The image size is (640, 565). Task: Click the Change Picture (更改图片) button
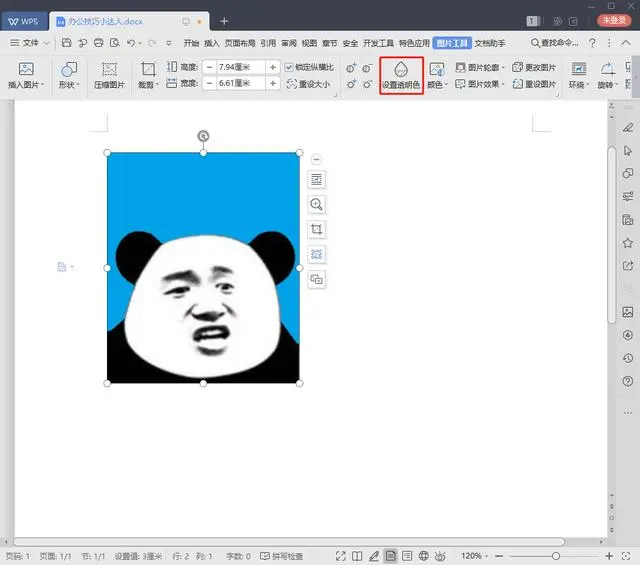click(534, 67)
